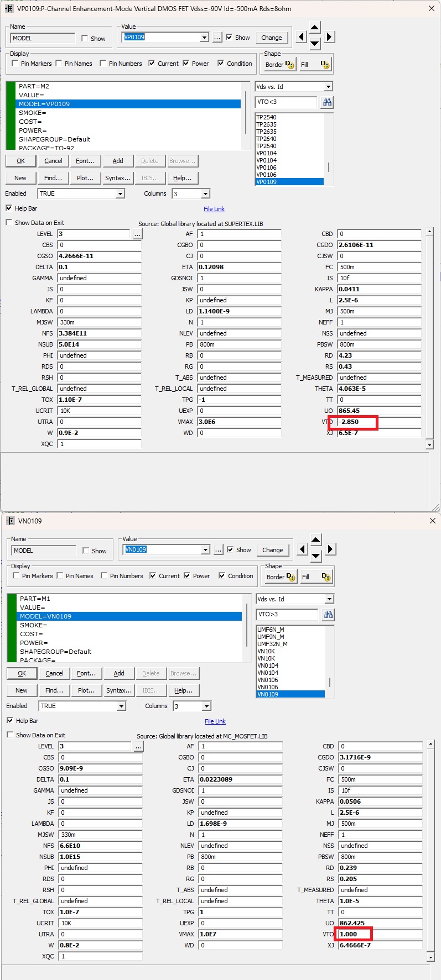Uncheck Help Bar in VP0109 dialog

click(x=9, y=208)
